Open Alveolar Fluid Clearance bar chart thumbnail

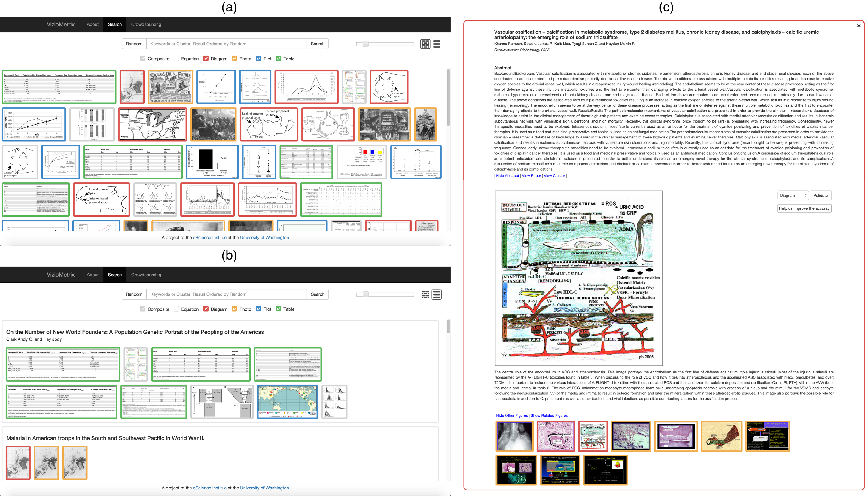[x=213, y=162]
